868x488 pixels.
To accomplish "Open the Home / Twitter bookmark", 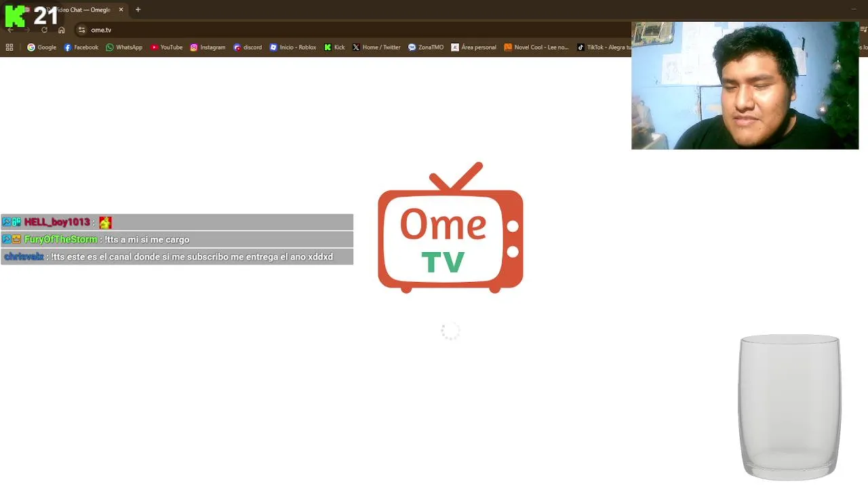I will point(376,47).
